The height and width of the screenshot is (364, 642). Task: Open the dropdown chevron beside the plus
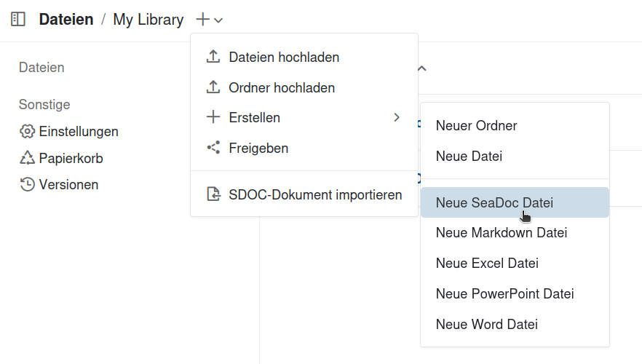(x=219, y=20)
